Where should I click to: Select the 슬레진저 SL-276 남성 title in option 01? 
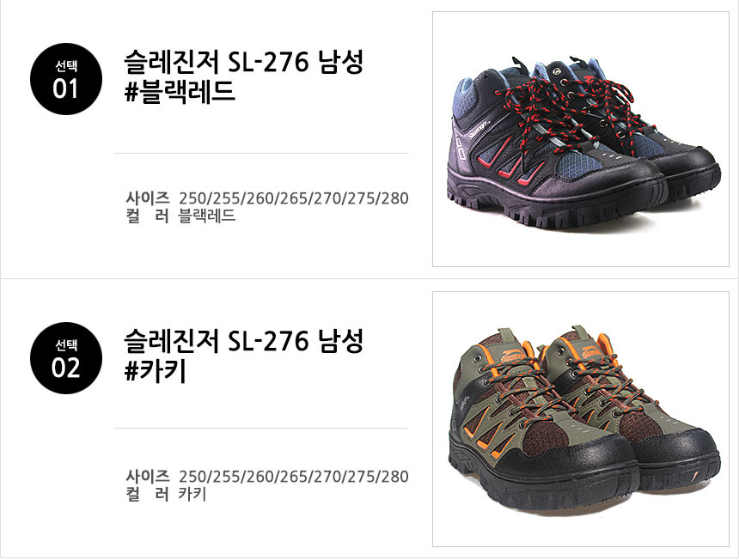coord(244,62)
